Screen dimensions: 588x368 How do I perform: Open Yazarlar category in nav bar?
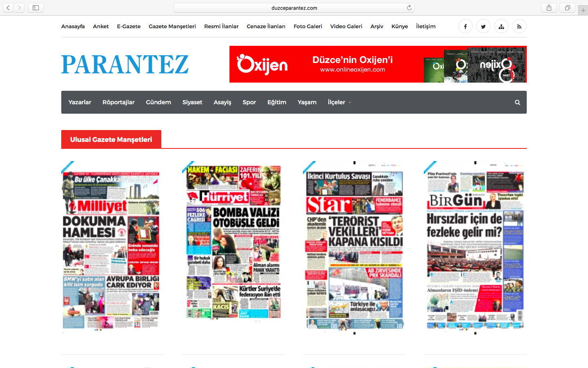[80, 102]
